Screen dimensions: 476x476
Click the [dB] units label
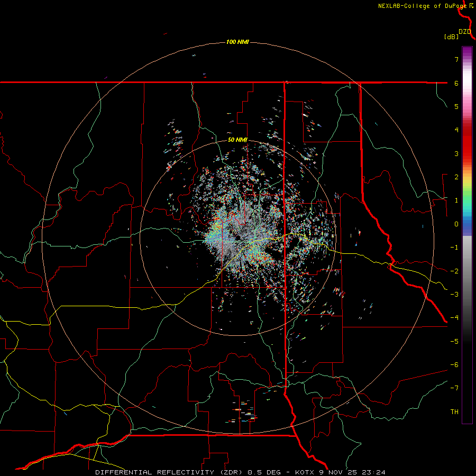(451, 37)
